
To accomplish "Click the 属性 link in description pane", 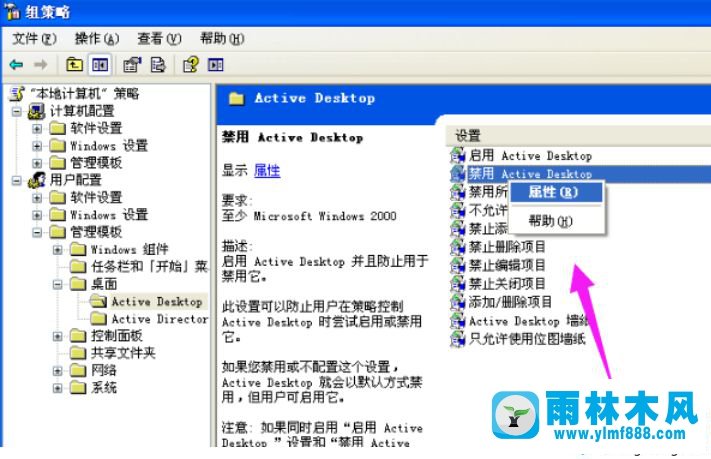I will click(x=267, y=171).
